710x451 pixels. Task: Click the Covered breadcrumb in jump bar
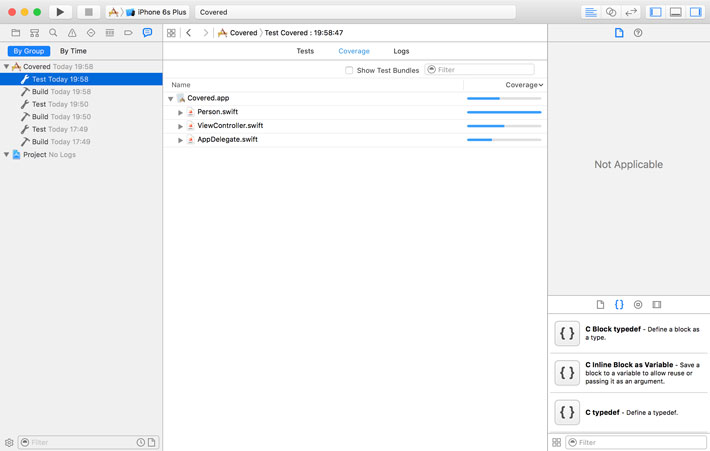[238, 33]
